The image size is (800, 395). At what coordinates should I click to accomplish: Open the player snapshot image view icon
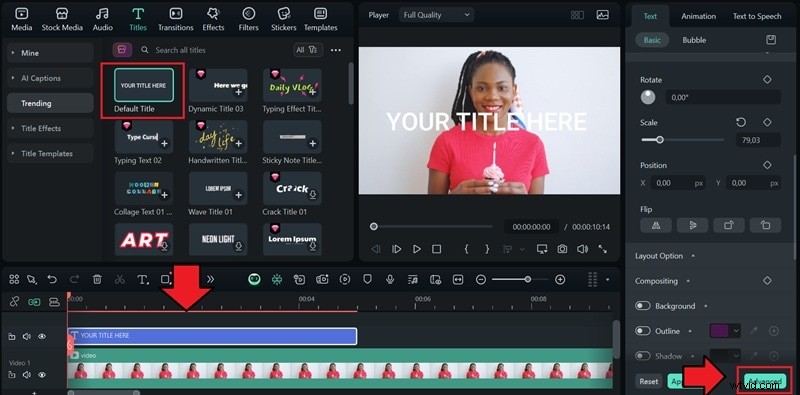(603, 15)
